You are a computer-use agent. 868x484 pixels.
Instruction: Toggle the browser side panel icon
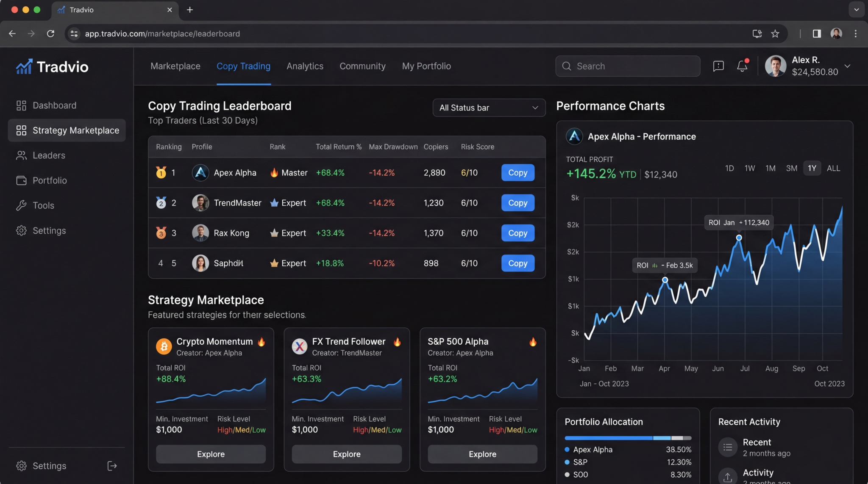click(x=816, y=33)
